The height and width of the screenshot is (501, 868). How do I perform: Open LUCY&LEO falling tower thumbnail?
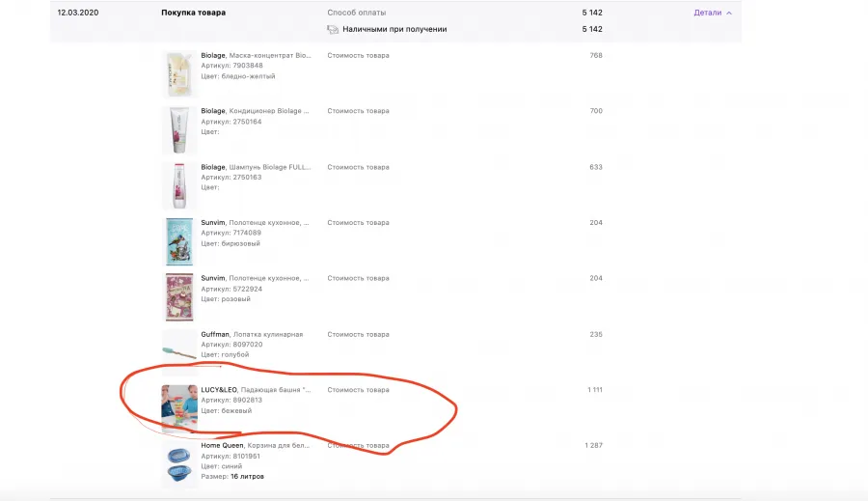click(x=179, y=408)
